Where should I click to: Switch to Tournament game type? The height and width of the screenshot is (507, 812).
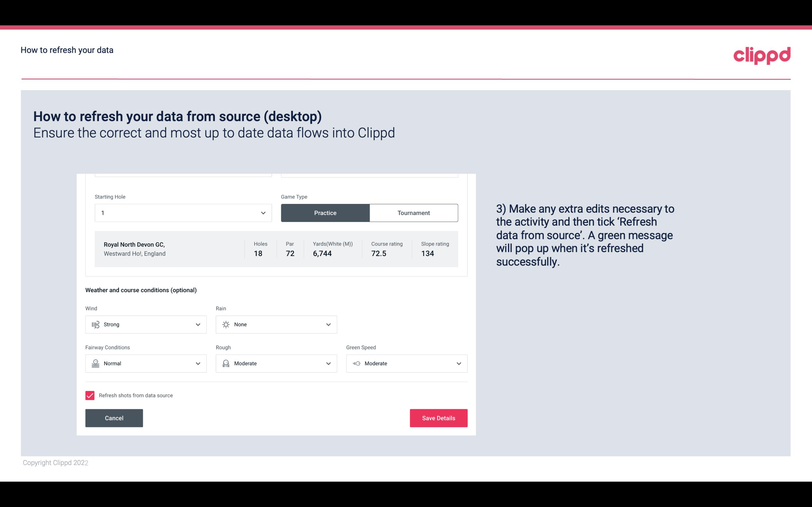pyautogui.click(x=413, y=213)
